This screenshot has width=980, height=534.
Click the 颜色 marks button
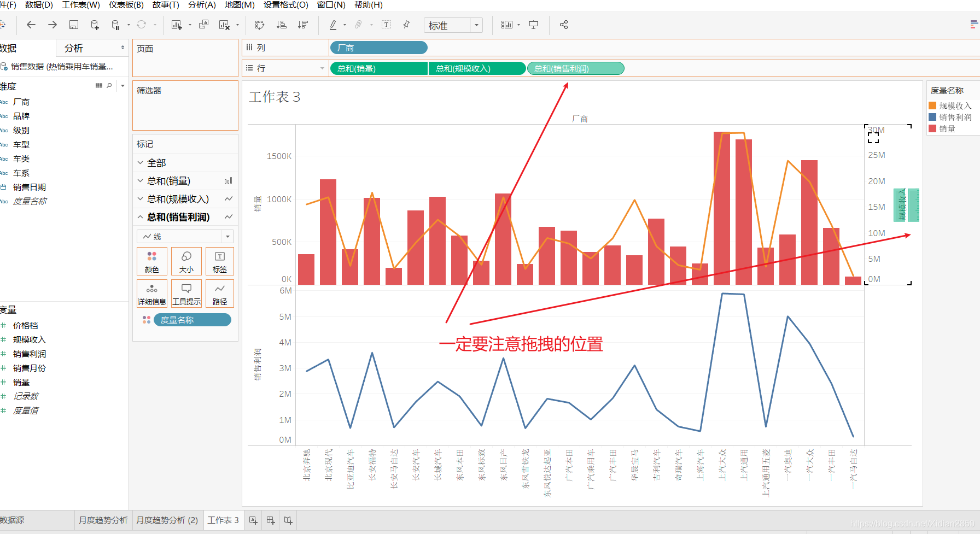[152, 261]
